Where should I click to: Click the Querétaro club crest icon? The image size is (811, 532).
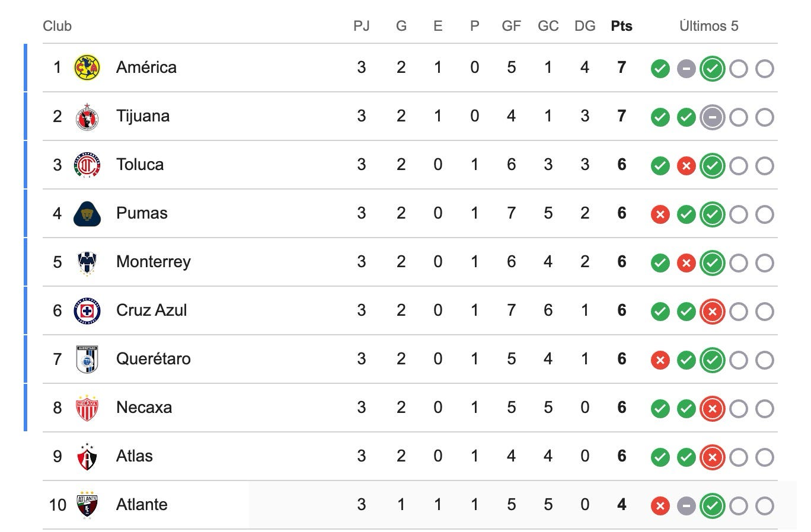(87, 359)
